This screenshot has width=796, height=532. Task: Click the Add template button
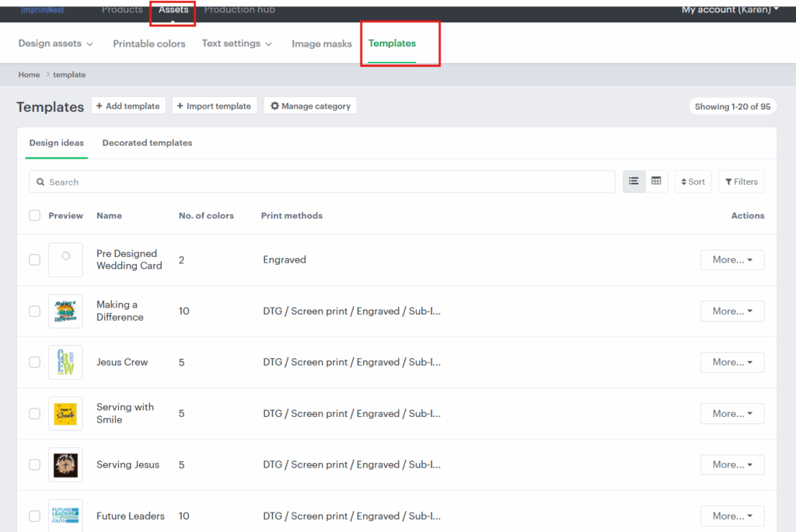tap(128, 106)
